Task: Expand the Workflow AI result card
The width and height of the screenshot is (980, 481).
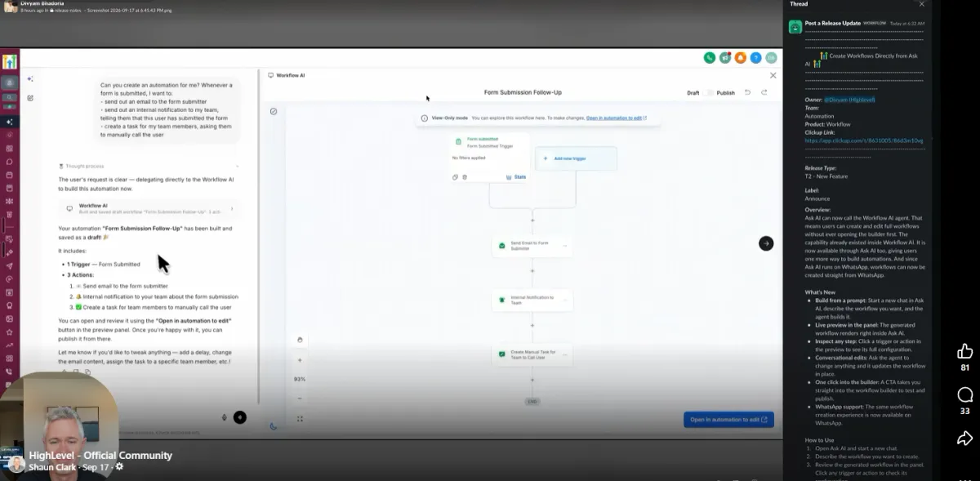Action: point(149,209)
